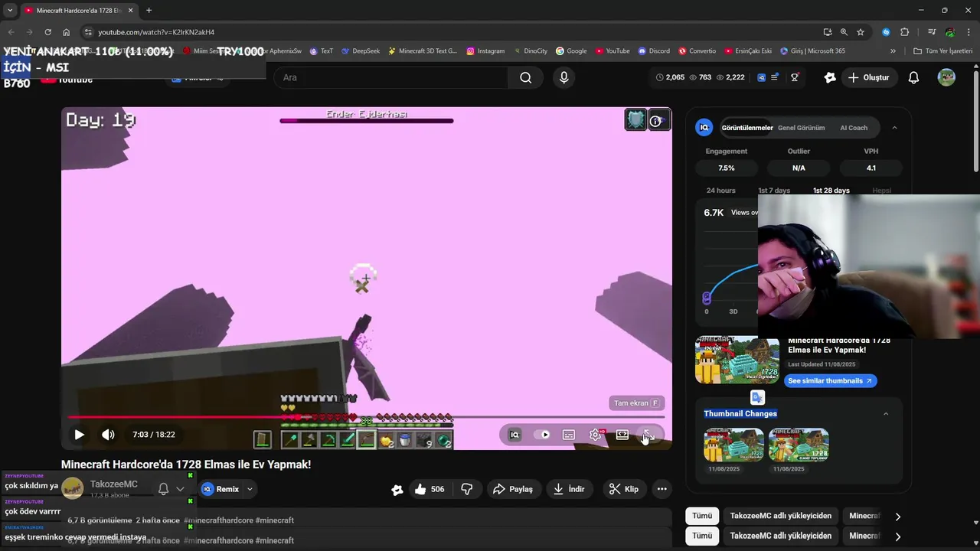Screen dimensions: 980x551
Task: Mute the video volume
Action: click(108, 435)
